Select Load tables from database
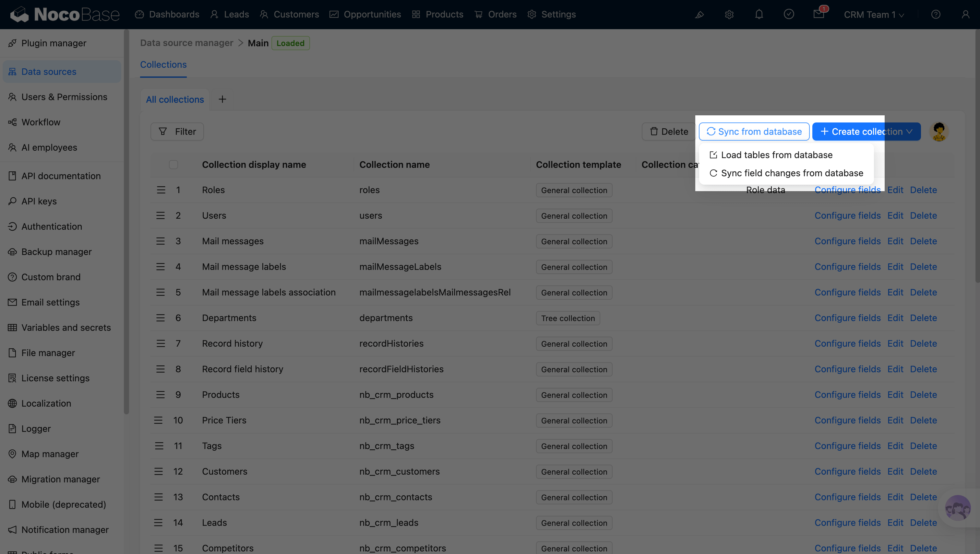980x554 pixels. click(776, 155)
